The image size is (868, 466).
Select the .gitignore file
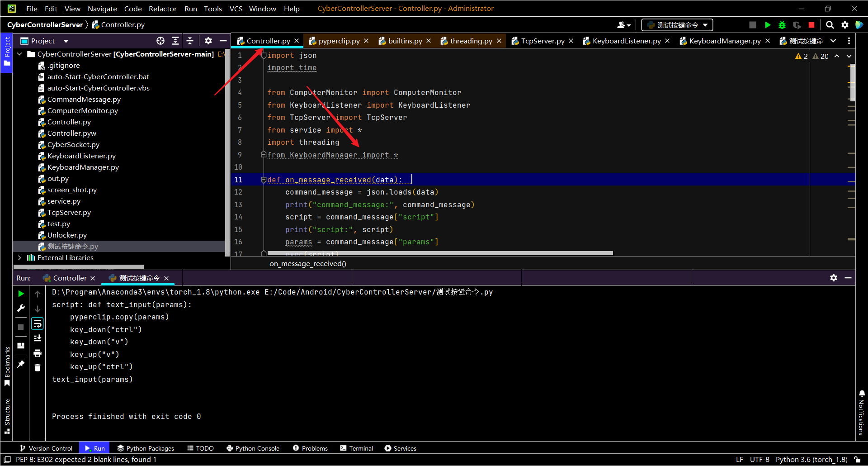(x=63, y=65)
